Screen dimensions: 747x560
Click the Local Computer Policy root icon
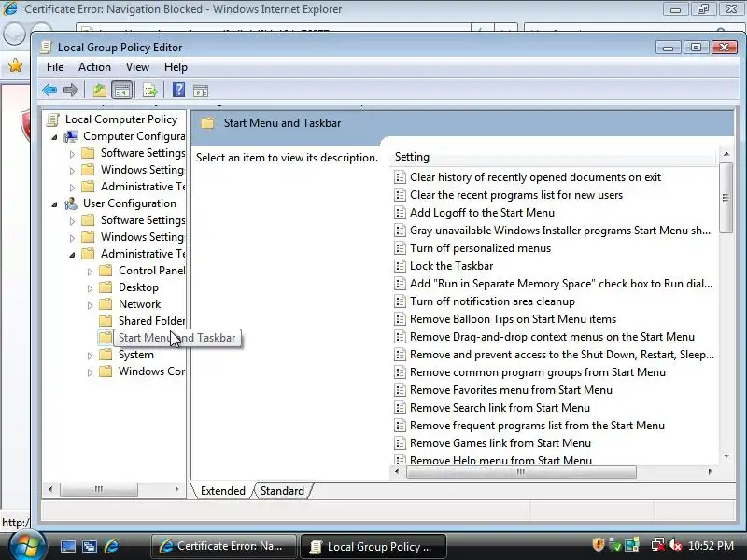pyautogui.click(x=53, y=119)
